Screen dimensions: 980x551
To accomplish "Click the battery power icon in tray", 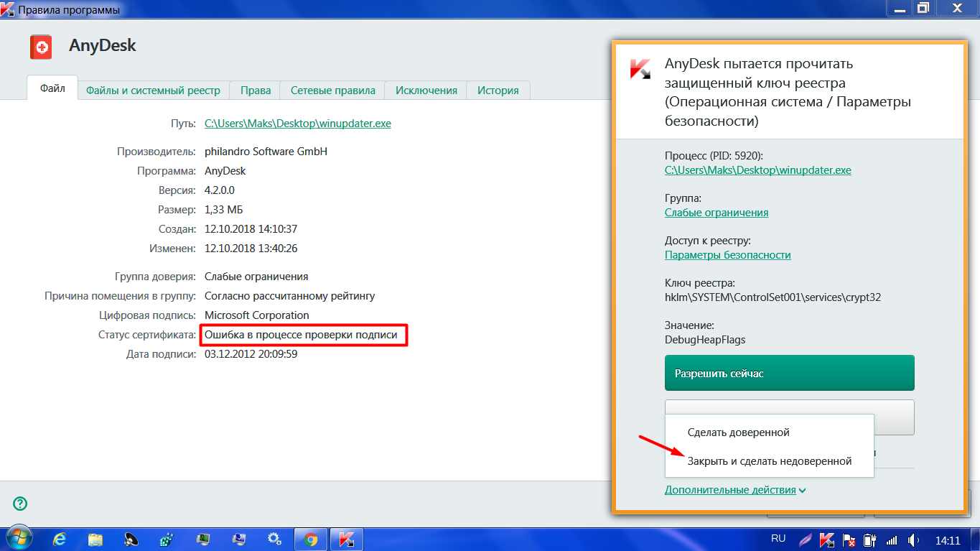I will (869, 539).
